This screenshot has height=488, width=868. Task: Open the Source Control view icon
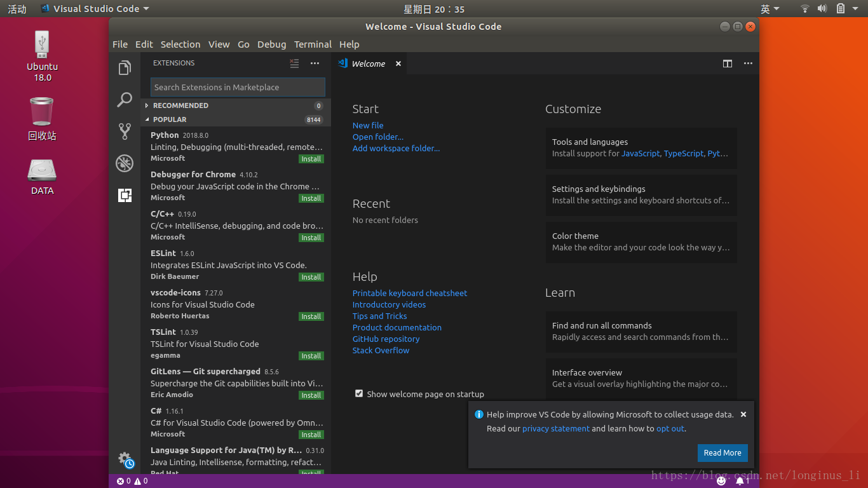[125, 132]
